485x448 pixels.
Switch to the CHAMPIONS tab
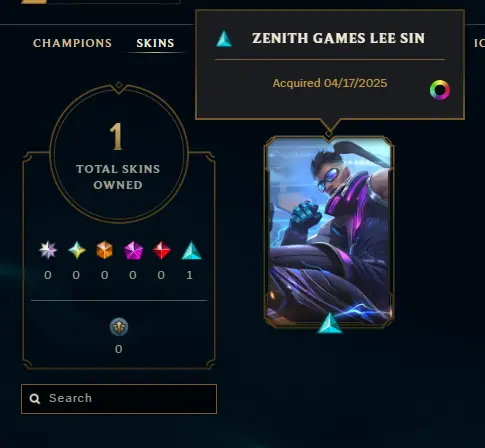(x=72, y=43)
